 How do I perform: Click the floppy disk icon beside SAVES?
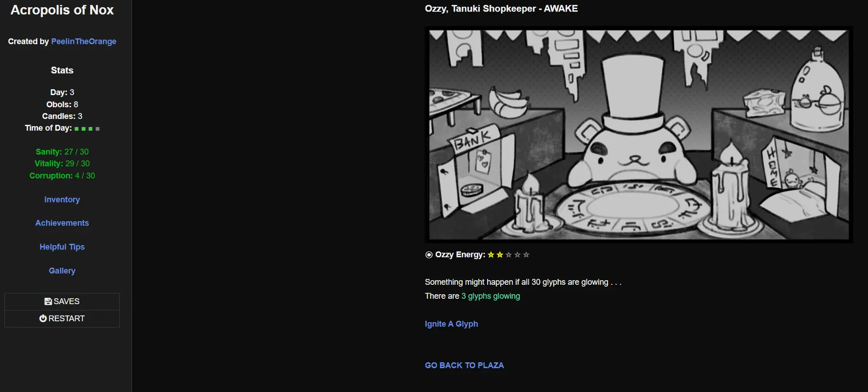pos(48,301)
